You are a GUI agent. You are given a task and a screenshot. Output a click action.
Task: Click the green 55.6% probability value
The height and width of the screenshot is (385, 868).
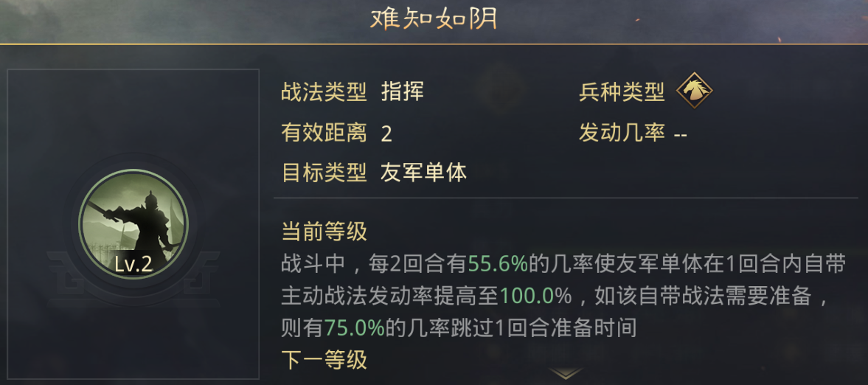tap(498, 263)
